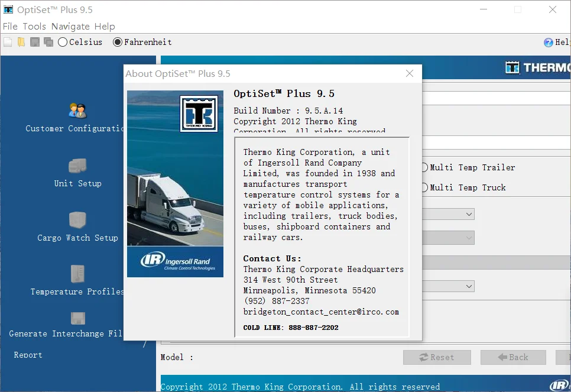Click the bridgeton_contact_center@irco.com email text
The height and width of the screenshot is (392, 571).
tap(321, 312)
